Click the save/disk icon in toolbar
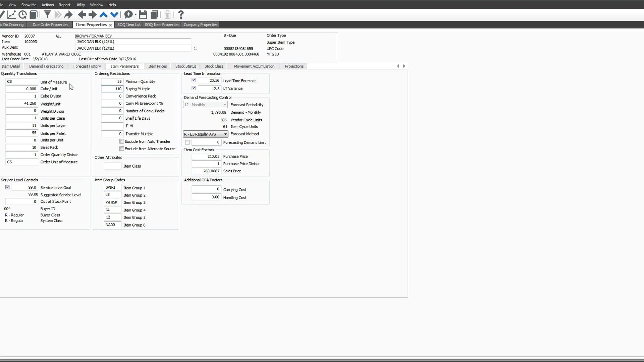 pos(143,15)
